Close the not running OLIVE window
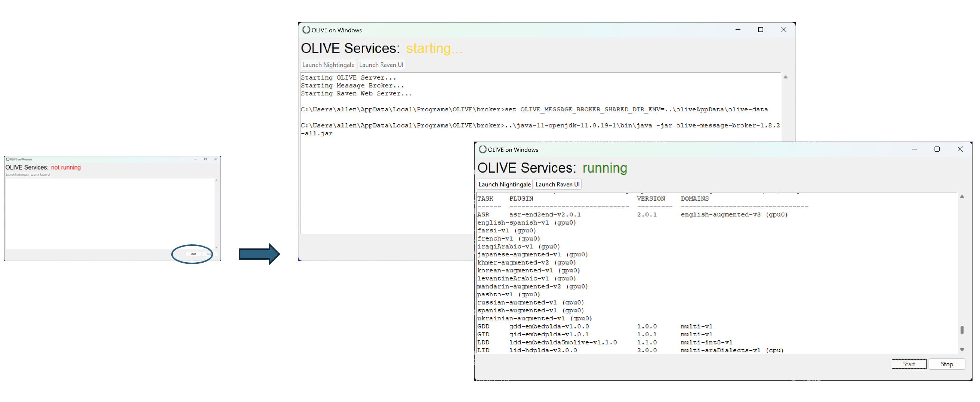 (215, 159)
